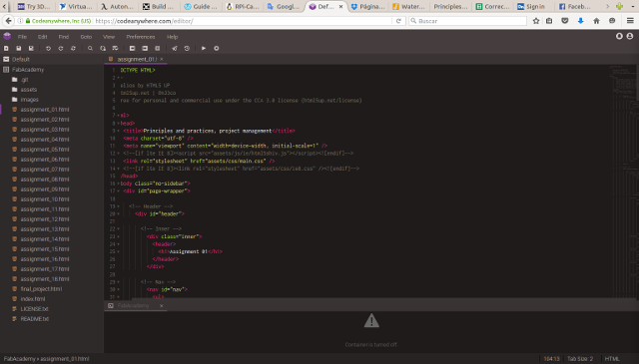Bookmark page with Firefox star icon

[536, 21]
